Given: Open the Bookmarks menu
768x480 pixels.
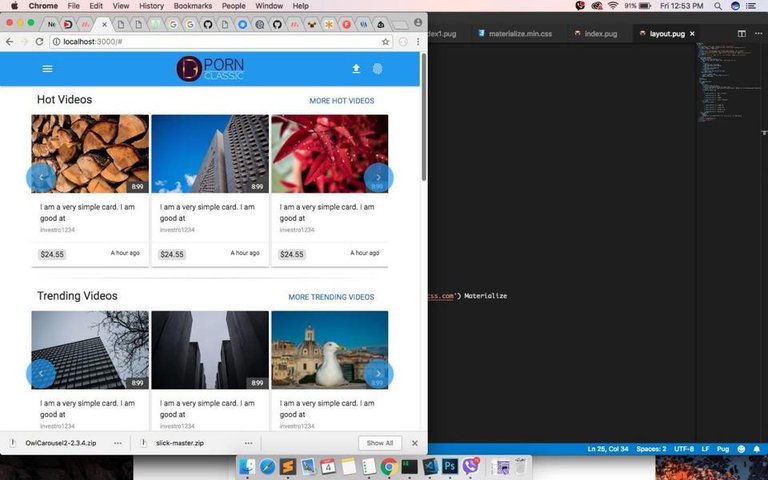Looking at the screenshot, I should pos(193,6).
